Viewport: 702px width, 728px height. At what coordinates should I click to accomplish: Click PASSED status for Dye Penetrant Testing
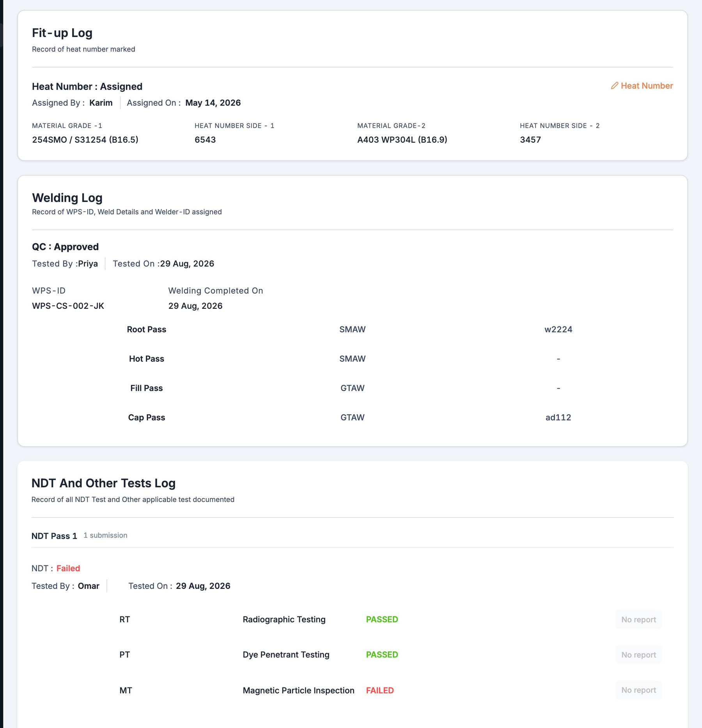pos(382,655)
